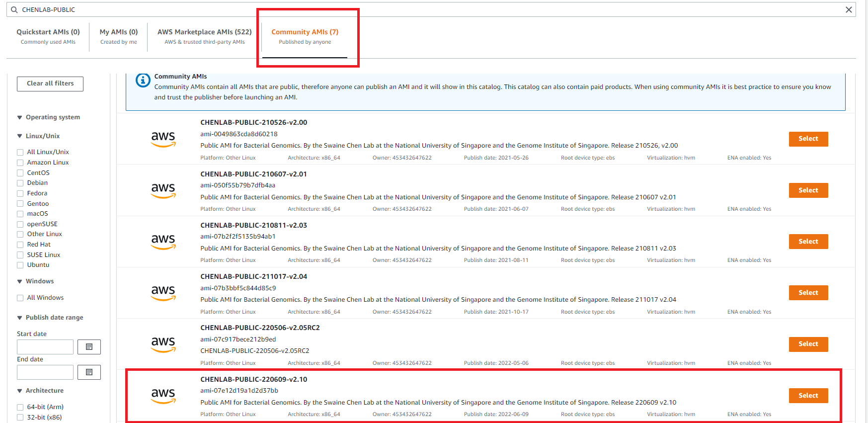The height and width of the screenshot is (423, 868).
Task: Click Publish date: 2022-06-09 text
Action: [496, 415]
